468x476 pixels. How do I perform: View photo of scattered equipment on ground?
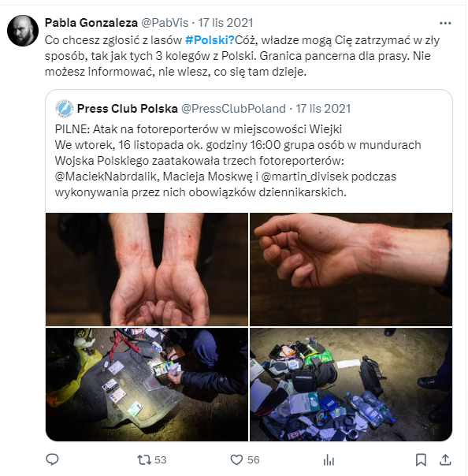351,385
